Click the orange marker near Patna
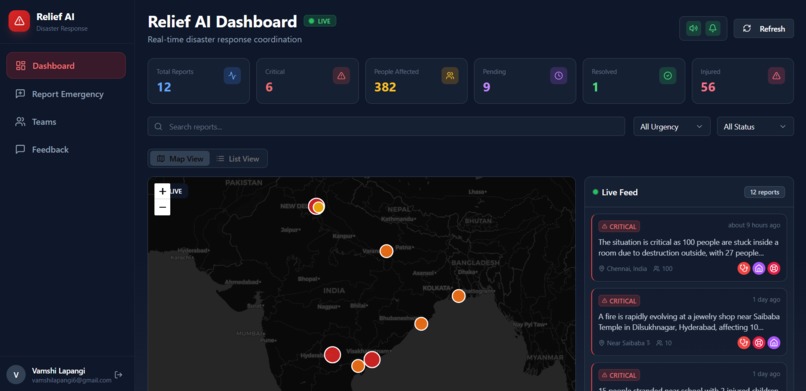Image resolution: width=806 pixels, height=391 pixels. pyautogui.click(x=387, y=251)
